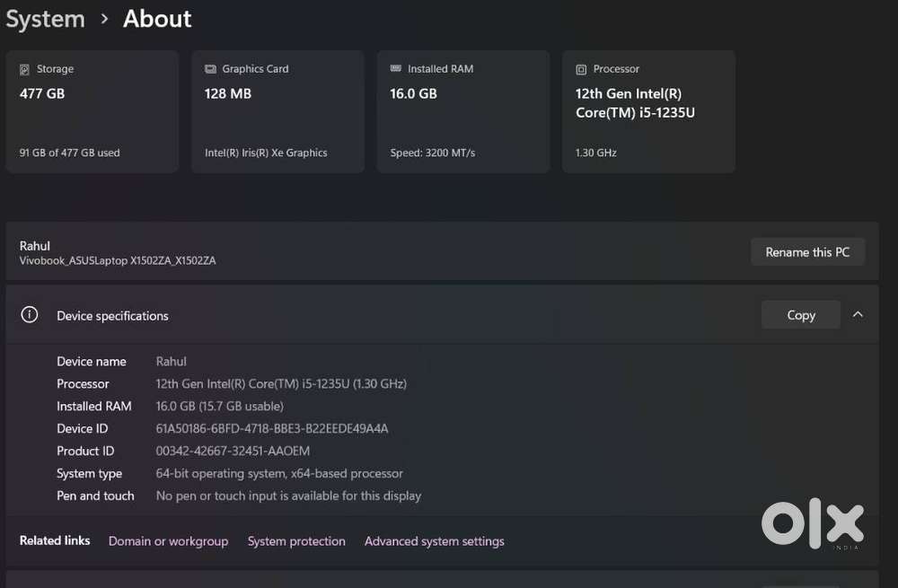Click the Product ID value text
The height and width of the screenshot is (588, 898).
[x=234, y=451]
